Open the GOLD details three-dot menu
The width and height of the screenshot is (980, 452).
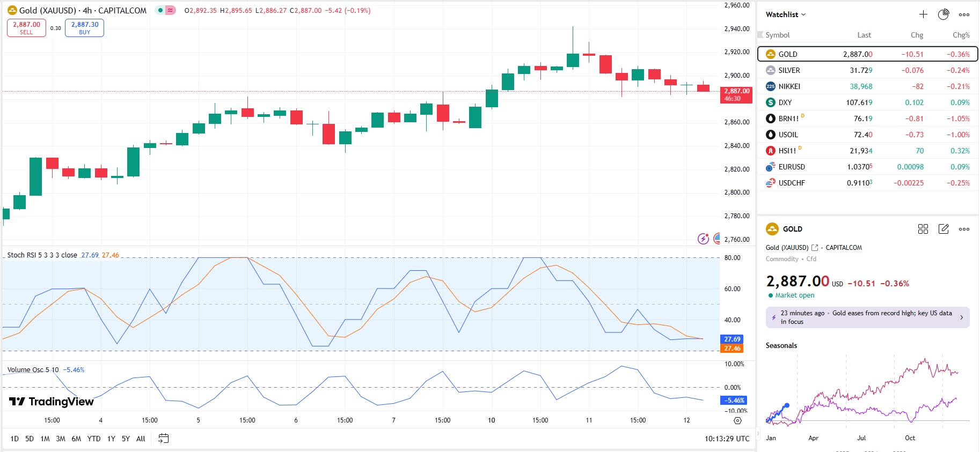point(964,229)
